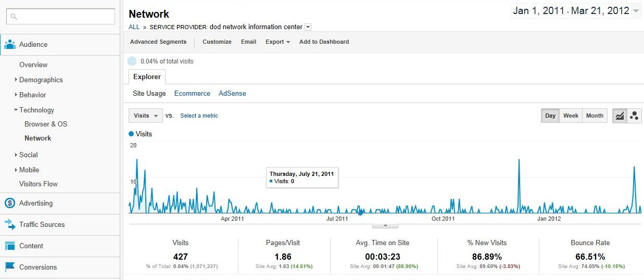Open the date range dropdown
This screenshot has width=644, height=280.
point(576,10)
